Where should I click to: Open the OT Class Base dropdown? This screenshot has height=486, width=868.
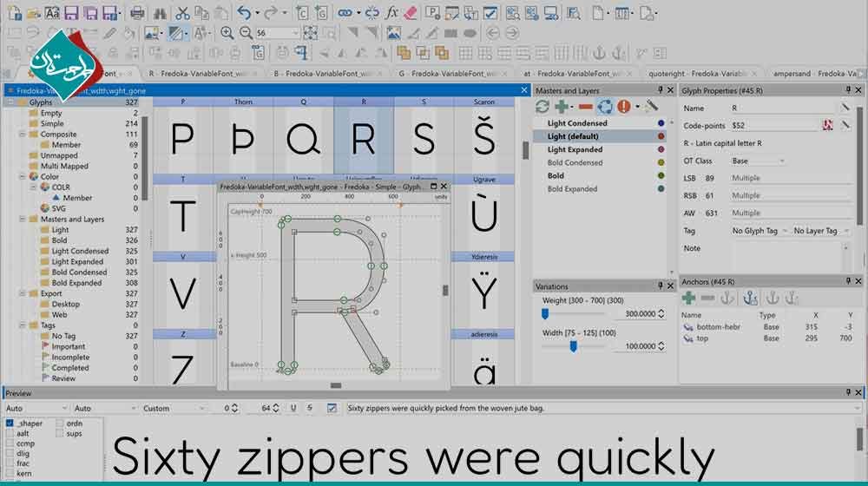click(758, 161)
